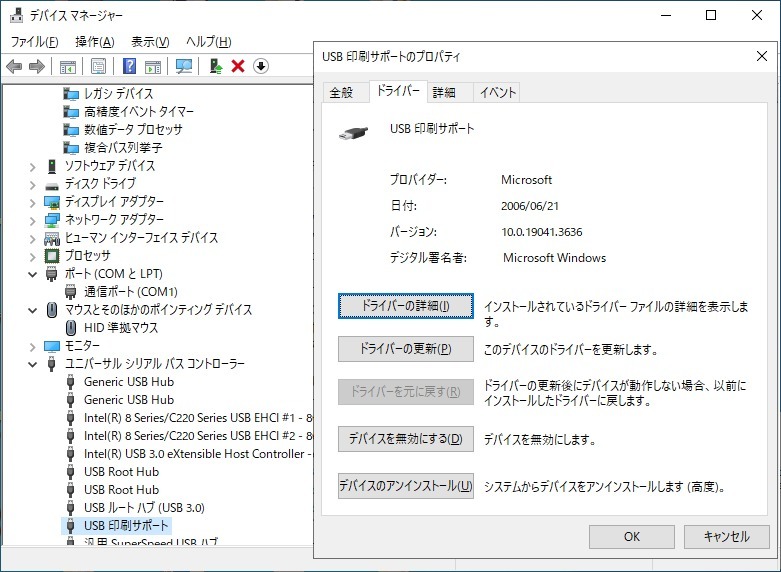Confirm the dialog with OK
The width and height of the screenshot is (781, 572).
click(x=632, y=537)
